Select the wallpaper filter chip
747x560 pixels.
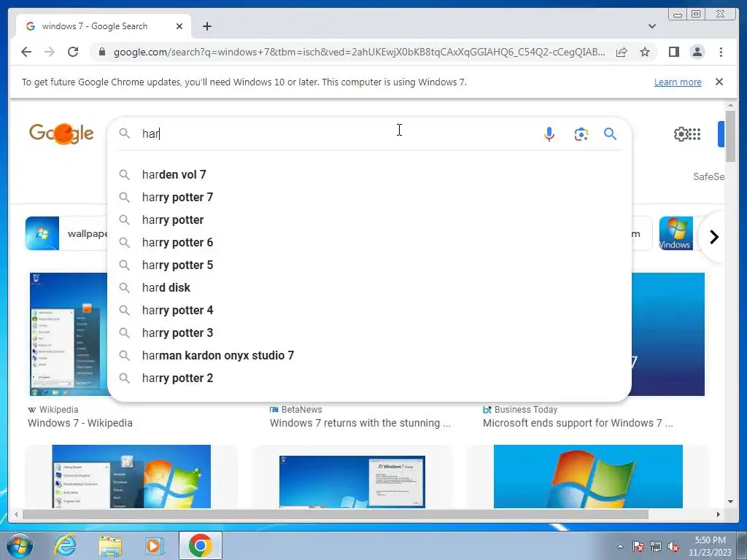(66, 233)
